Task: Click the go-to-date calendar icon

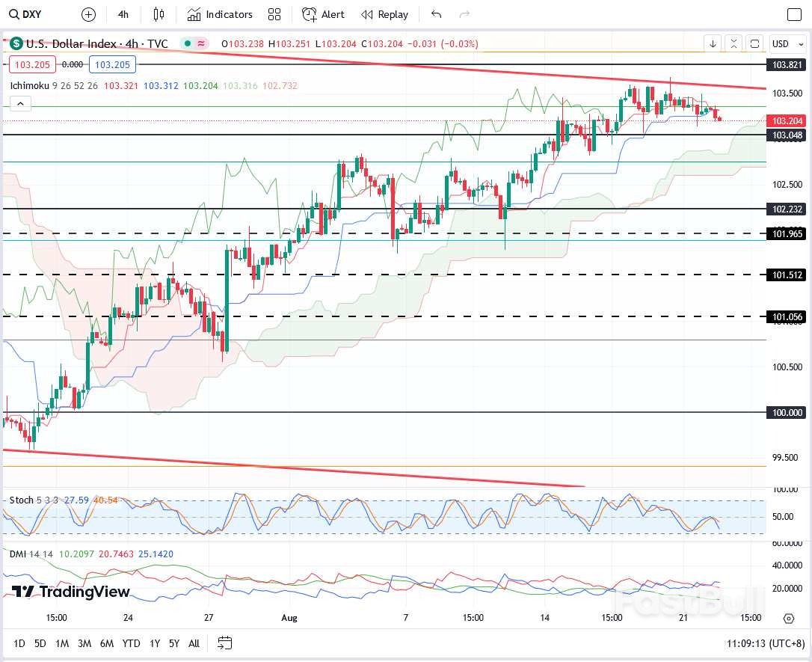Action: [225, 643]
